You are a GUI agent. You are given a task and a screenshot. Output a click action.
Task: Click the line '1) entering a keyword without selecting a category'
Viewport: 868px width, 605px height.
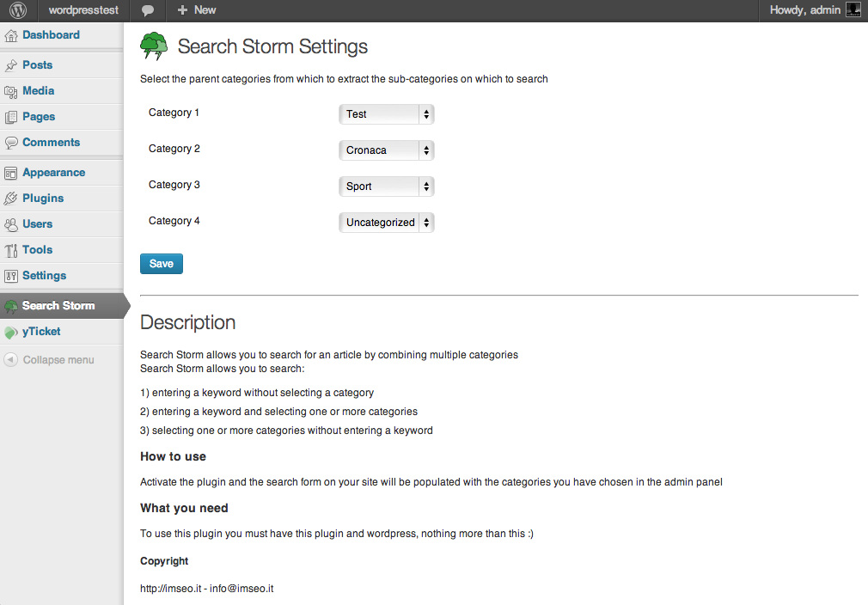click(x=257, y=393)
